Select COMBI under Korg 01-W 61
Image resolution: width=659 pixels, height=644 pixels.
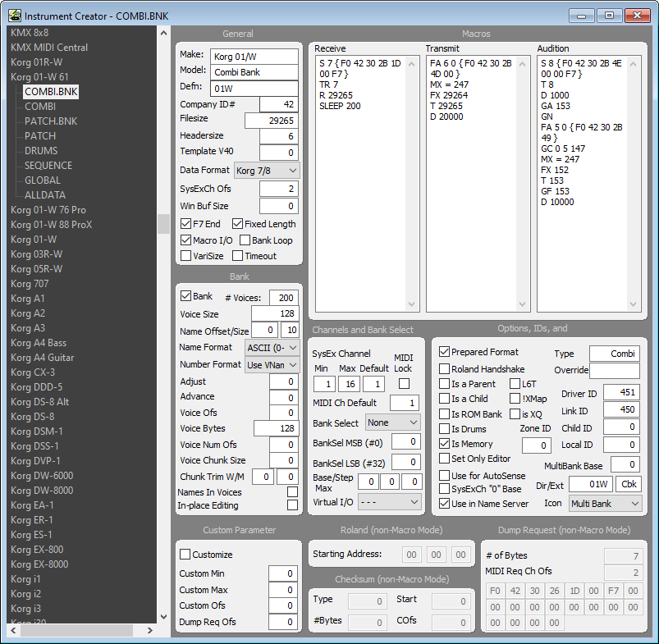pos(40,107)
